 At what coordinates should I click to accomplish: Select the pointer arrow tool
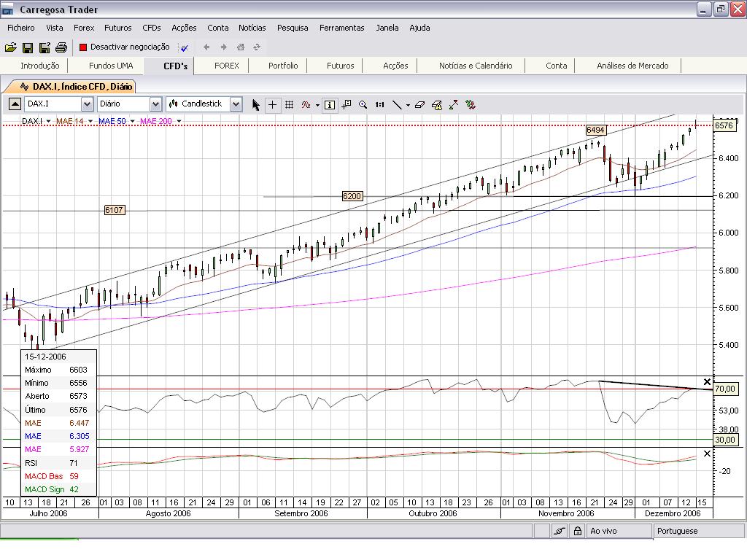click(x=256, y=105)
